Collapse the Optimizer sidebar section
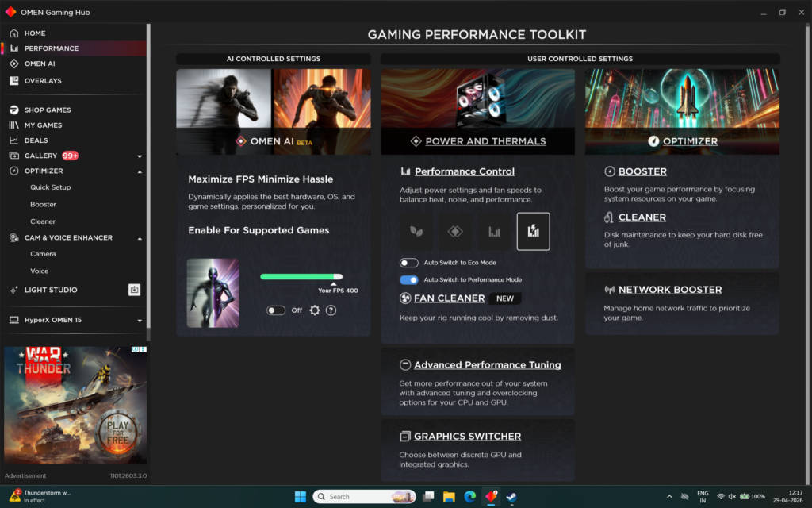The width and height of the screenshot is (812, 508). click(x=140, y=171)
